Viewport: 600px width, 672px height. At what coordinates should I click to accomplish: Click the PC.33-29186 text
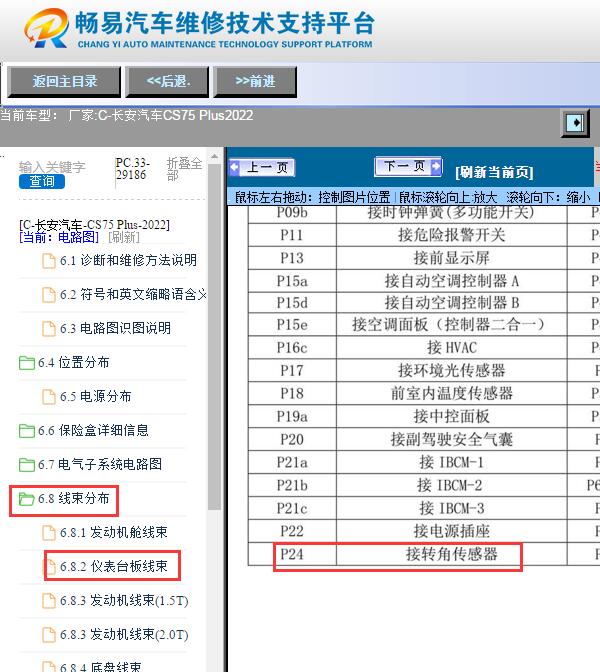click(132, 169)
